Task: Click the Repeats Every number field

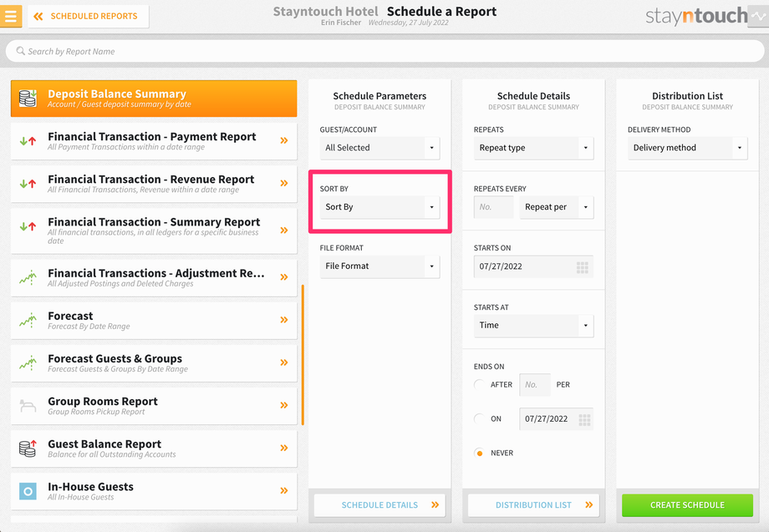Action: [493, 207]
